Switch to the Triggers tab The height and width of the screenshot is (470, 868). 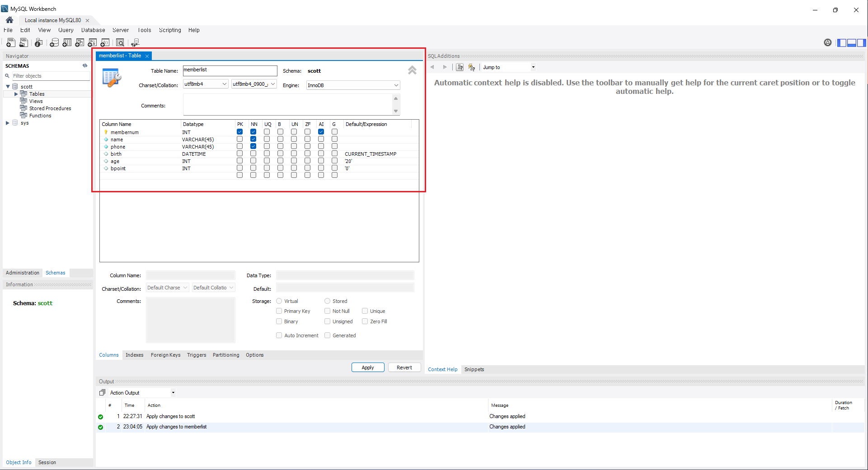(x=197, y=355)
